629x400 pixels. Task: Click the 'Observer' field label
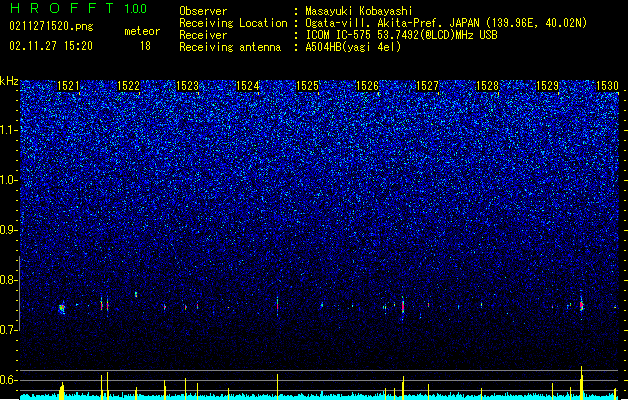[x=203, y=11]
